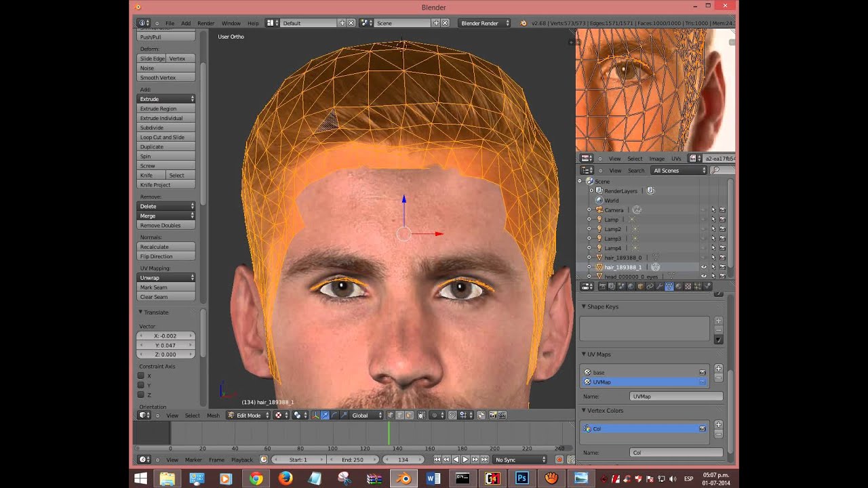Open the Unwrap dropdown menu

166,278
